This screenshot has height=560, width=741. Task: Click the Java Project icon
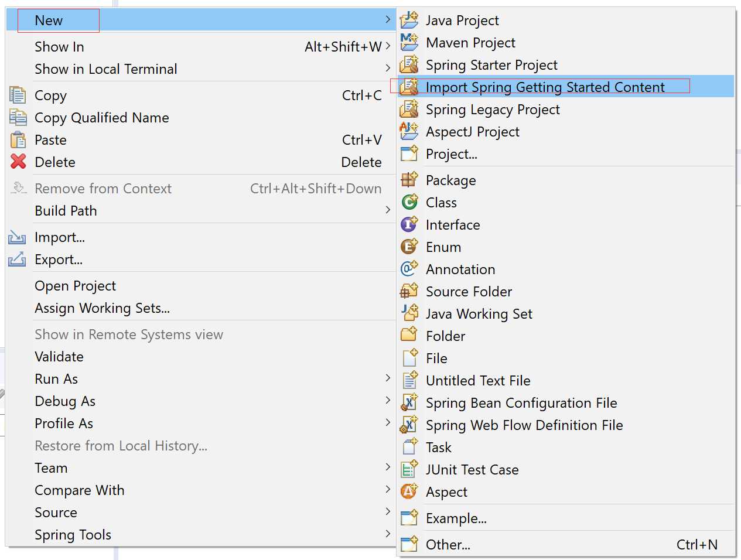tap(409, 20)
